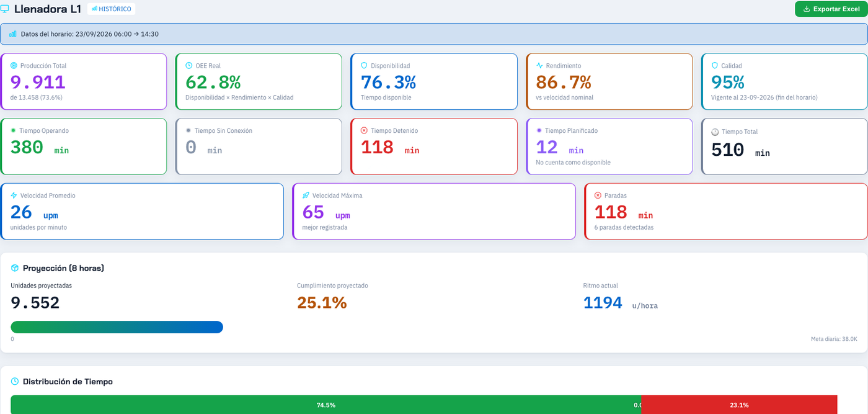
Task: Open the Tiempo Total card
Action: pyautogui.click(x=784, y=146)
